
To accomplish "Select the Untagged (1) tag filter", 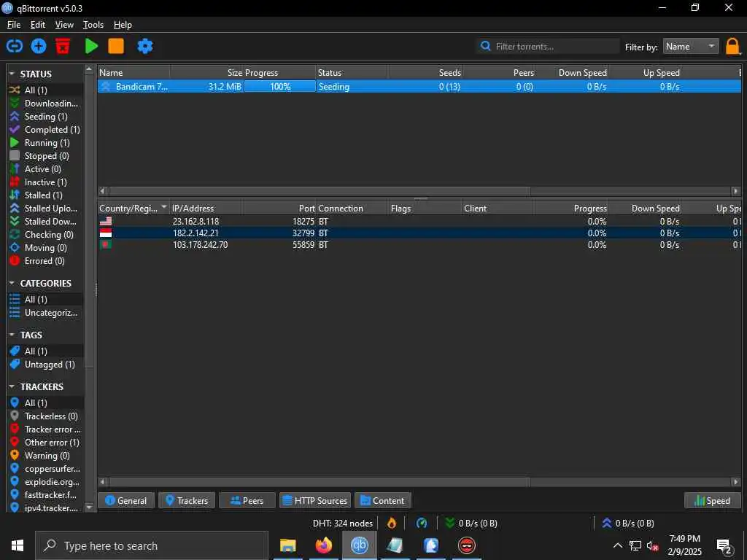I will point(46,365).
